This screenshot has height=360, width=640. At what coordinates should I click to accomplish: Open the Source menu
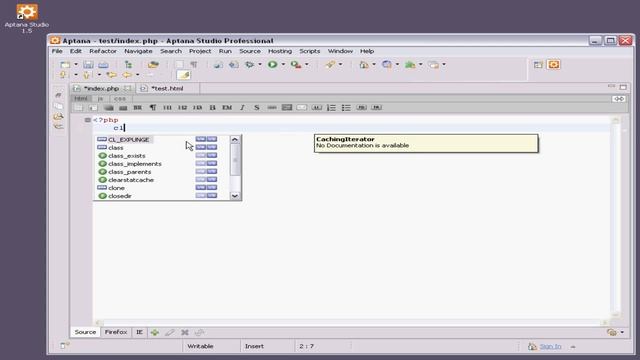point(250,51)
